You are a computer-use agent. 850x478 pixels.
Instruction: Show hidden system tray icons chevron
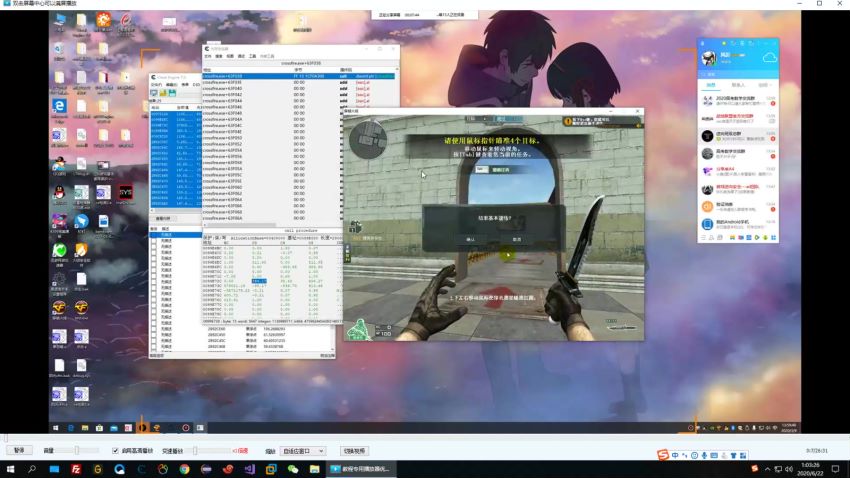(x=767, y=469)
